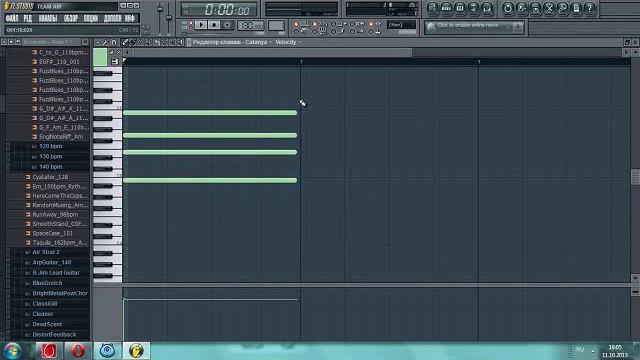Viewport: 640px width, 360px height.
Task: Open the step sequencer view icon
Action: (x=446, y=8)
